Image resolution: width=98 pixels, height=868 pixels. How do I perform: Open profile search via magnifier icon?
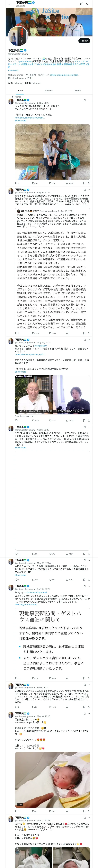(88, 4)
